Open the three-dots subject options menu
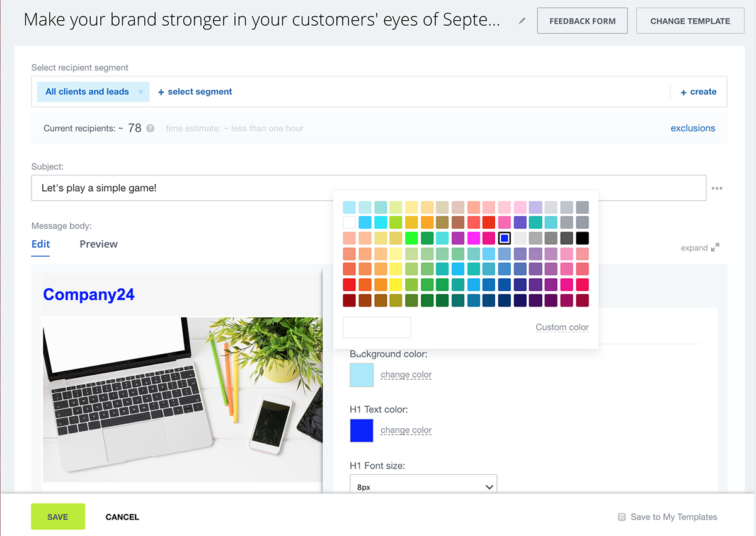The width and height of the screenshot is (756, 536). [x=717, y=188]
